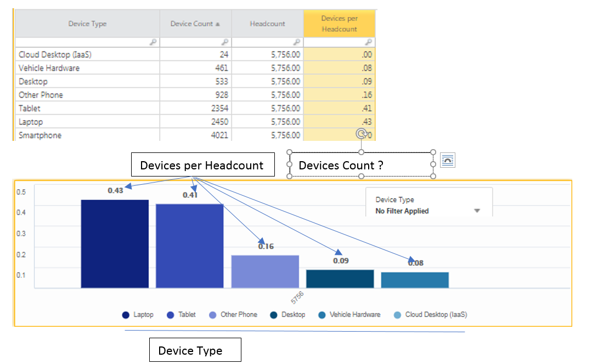Open the layout options icon beside textbox

point(447,160)
